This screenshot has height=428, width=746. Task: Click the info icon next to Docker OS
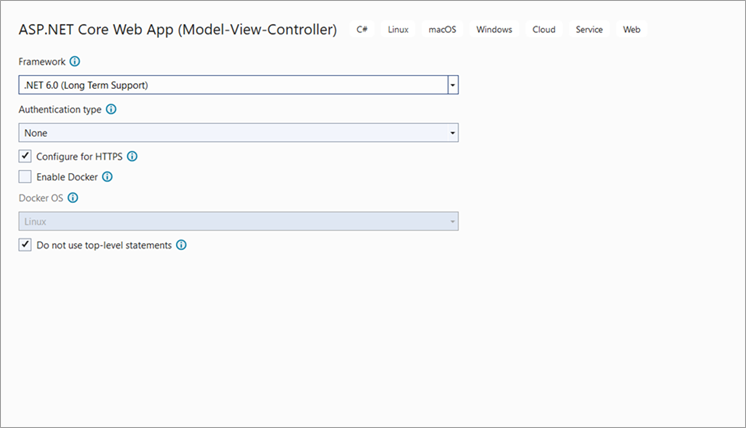click(x=72, y=198)
